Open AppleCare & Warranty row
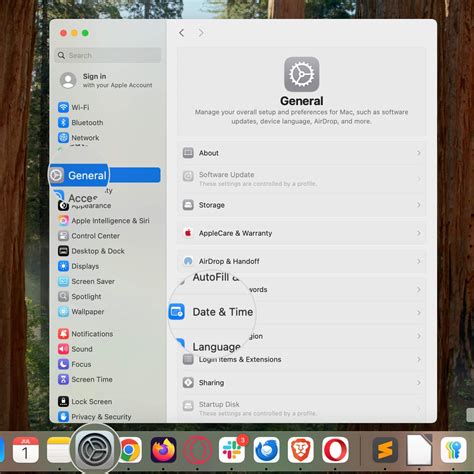The image size is (474, 474). (301, 233)
